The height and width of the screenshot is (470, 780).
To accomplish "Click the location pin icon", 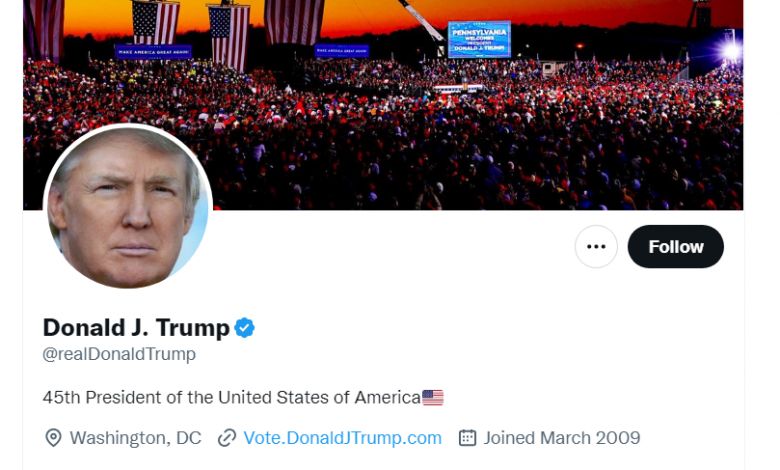I will click(x=54, y=438).
